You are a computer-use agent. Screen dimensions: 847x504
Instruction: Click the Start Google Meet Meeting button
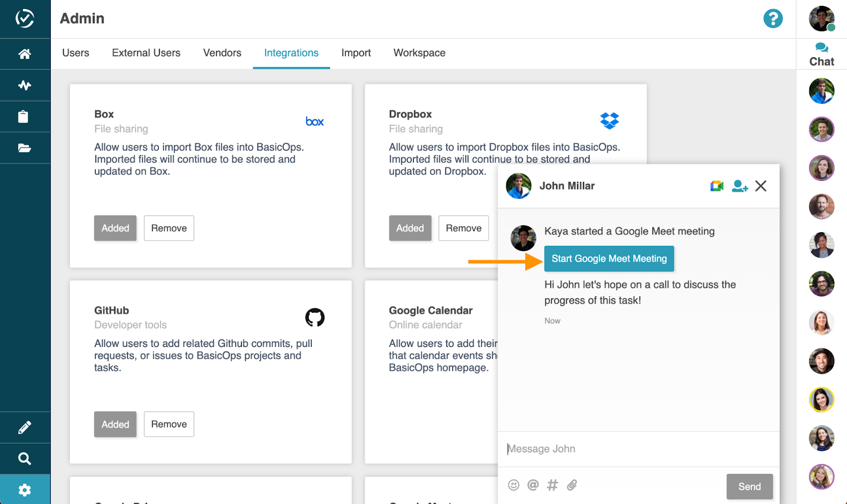click(x=609, y=259)
